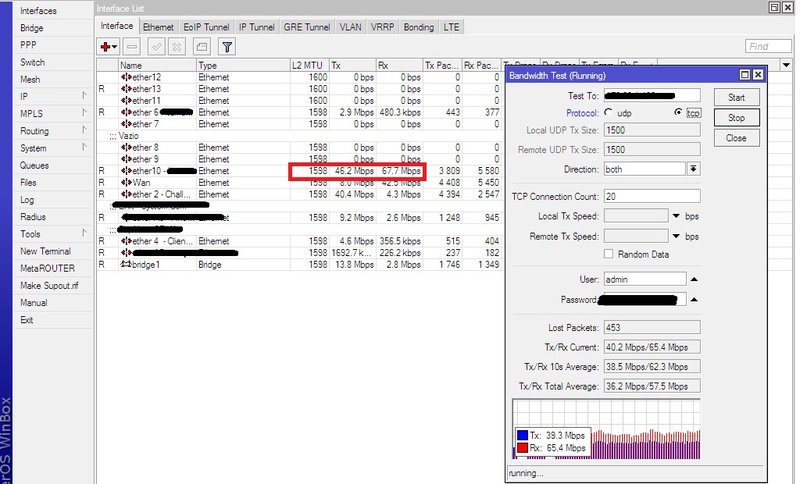
Task: Click the ether 8 interface icon
Action: (126, 147)
